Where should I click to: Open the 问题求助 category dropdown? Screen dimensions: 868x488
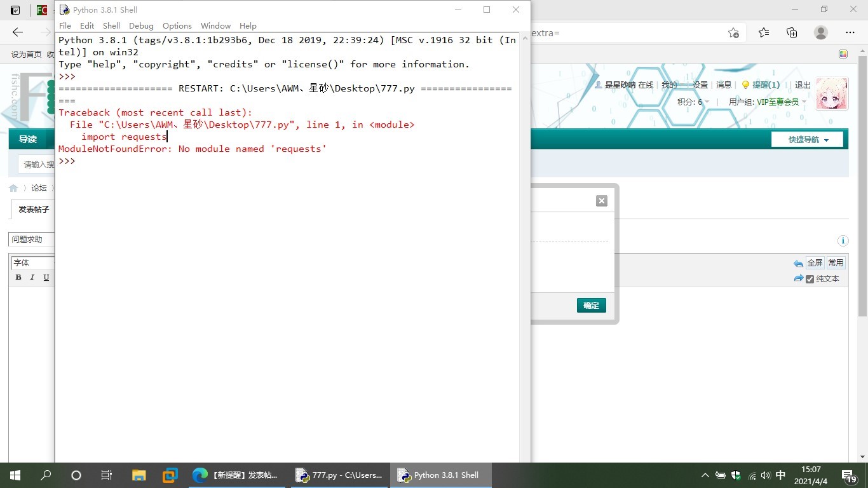click(32, 240)
